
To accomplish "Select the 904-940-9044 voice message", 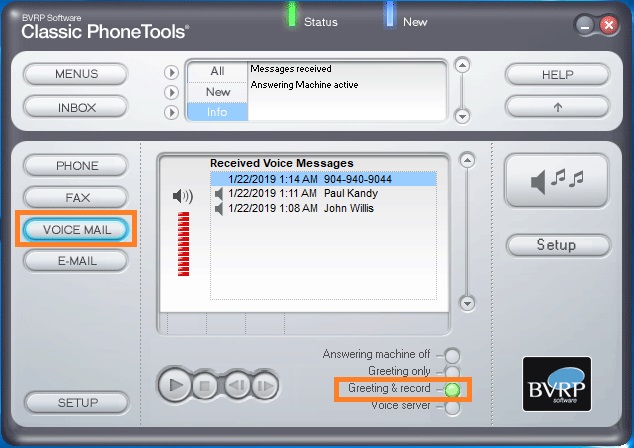I will click(323, 179).
